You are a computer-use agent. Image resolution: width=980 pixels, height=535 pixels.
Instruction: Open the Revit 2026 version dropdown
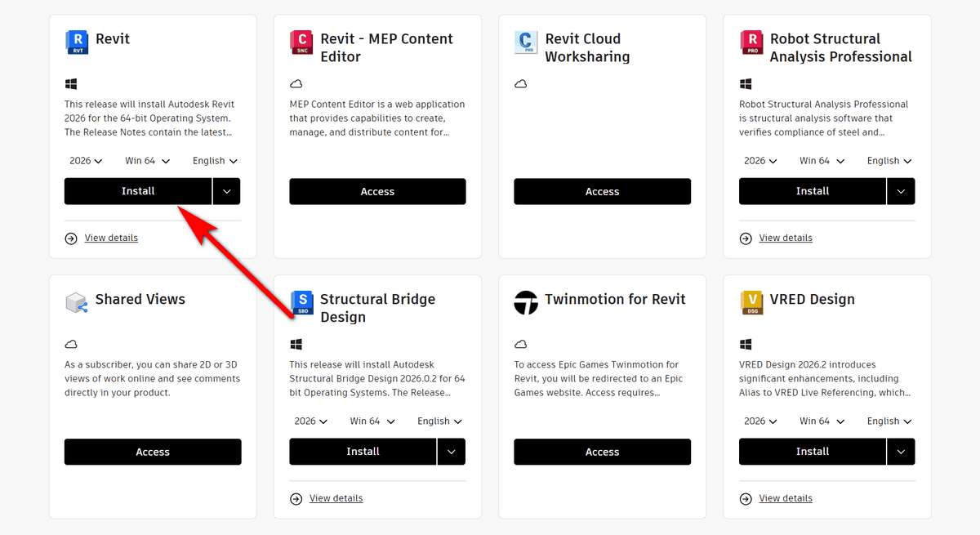(86, 161)
